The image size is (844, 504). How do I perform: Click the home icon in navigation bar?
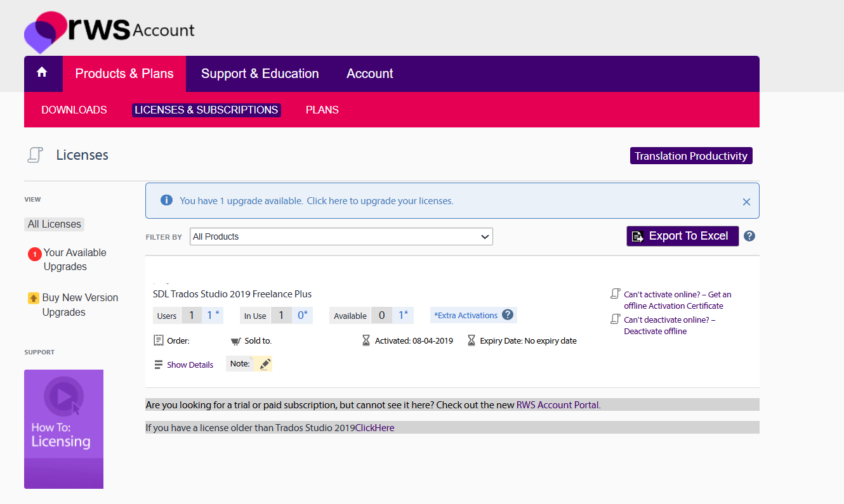(42, 73)
